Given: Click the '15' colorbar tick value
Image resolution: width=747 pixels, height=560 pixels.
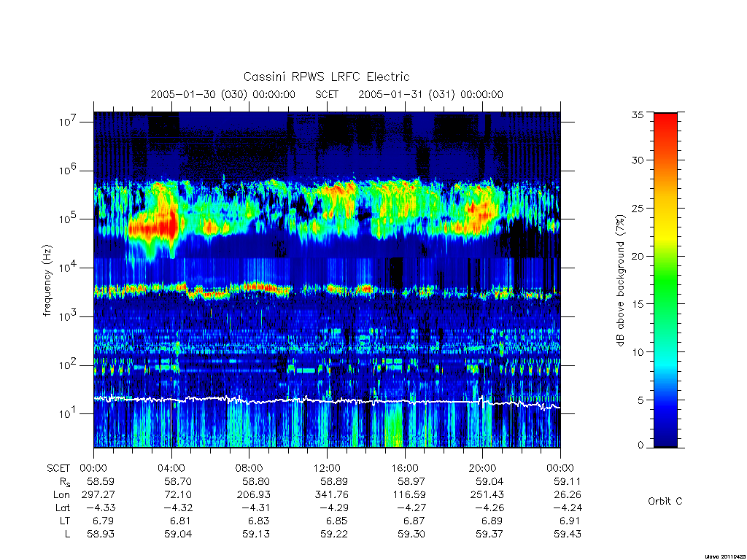Looking at the screenshot, I should coord(637,304).
